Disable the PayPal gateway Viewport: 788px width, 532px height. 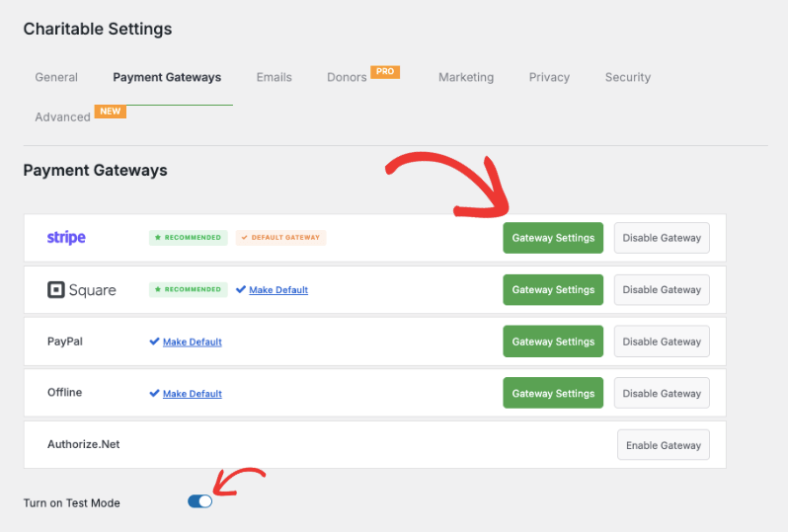[x=662, y=342]
